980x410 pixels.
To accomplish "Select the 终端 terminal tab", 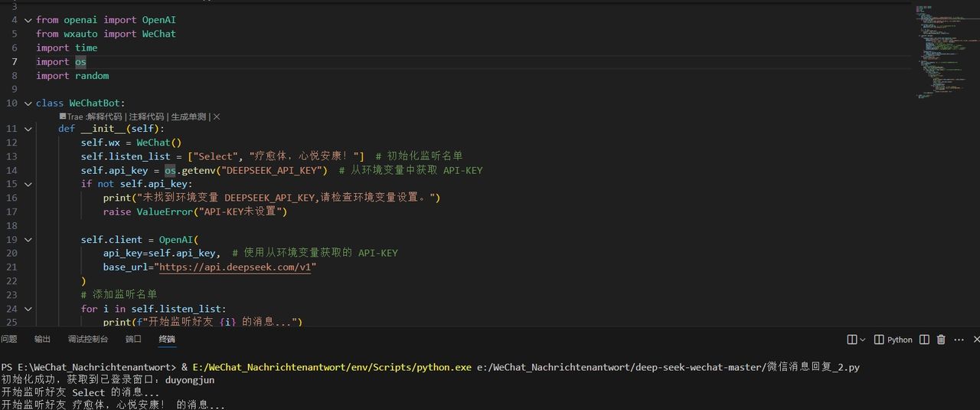I will (x=167, y=339).
